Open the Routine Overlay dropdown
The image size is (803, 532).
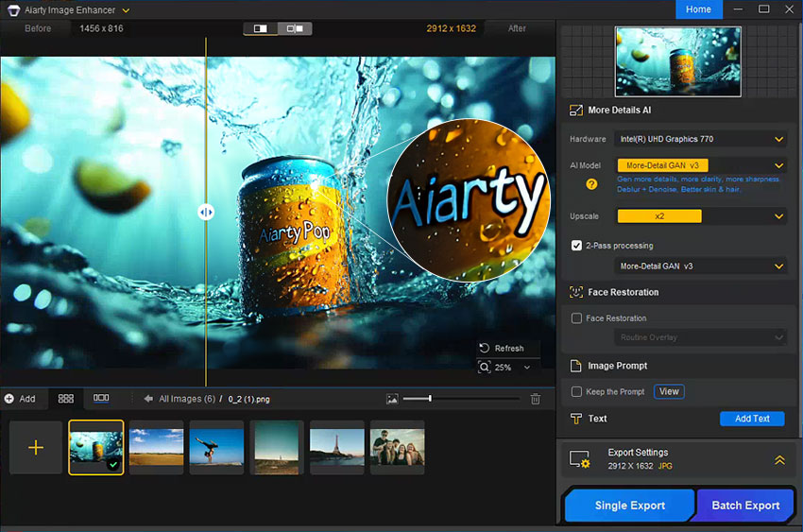700,337
